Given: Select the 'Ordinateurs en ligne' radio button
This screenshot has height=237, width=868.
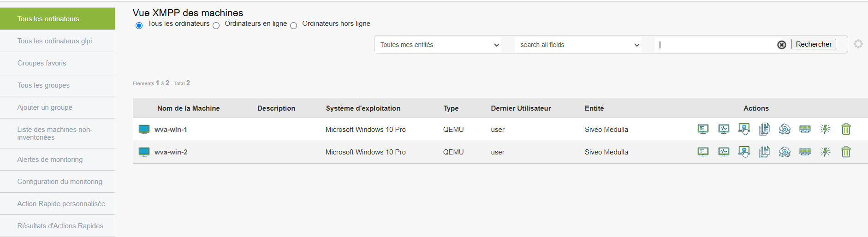Looking at the screenshot, I should (216, 26).
